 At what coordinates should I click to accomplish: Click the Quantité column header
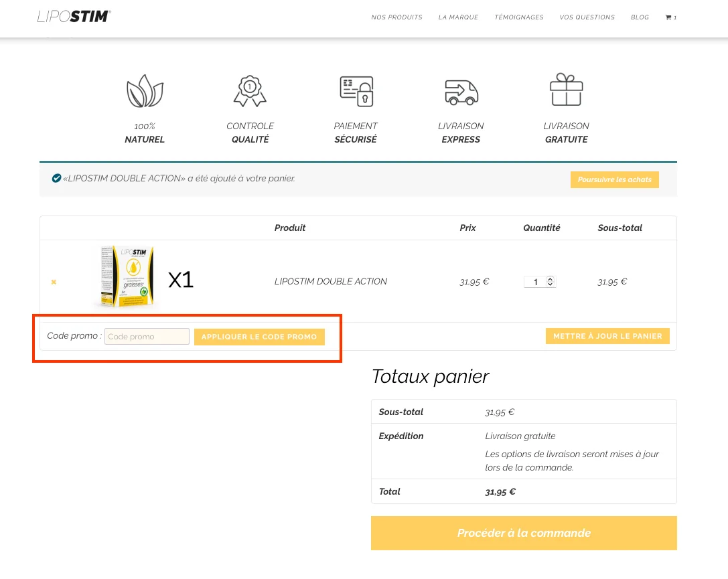542,228
